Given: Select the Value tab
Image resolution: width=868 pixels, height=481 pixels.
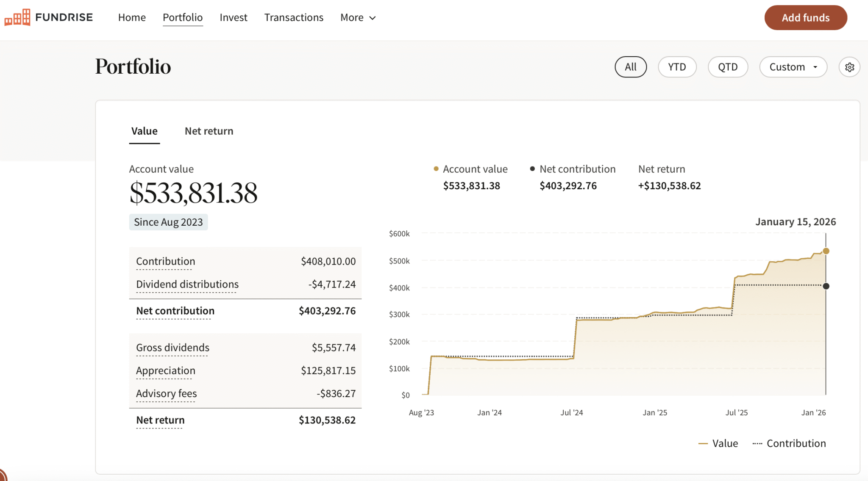Looking at the screenshot, I should click(x=144, y=131).
